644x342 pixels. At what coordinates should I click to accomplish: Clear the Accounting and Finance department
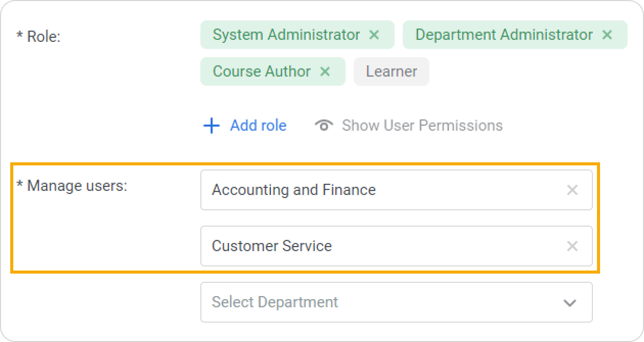[572, 190]
